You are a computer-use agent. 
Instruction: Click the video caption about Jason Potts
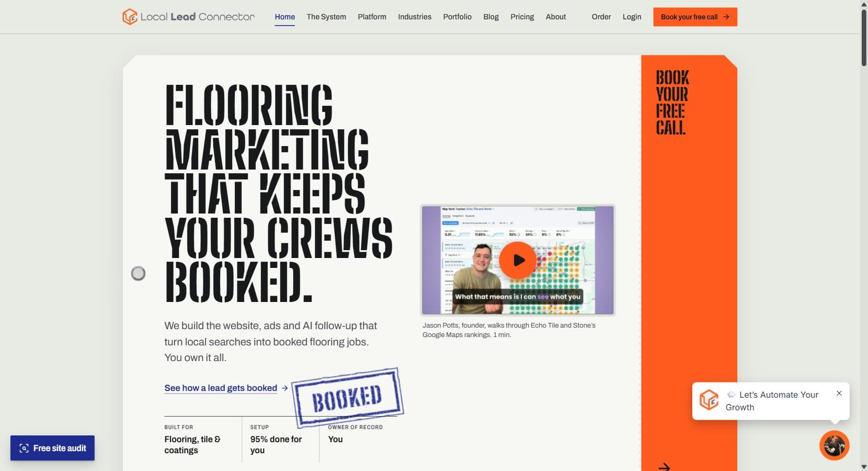coord(509,330)
